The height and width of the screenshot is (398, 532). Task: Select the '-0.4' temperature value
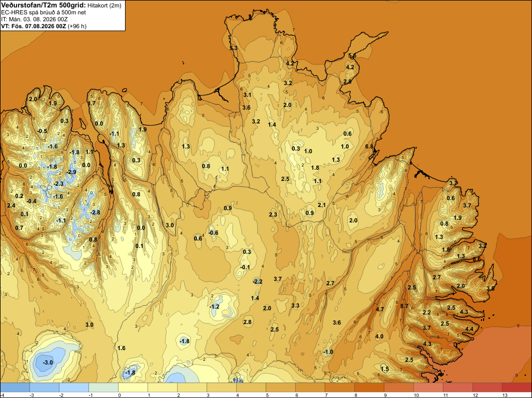31,202
